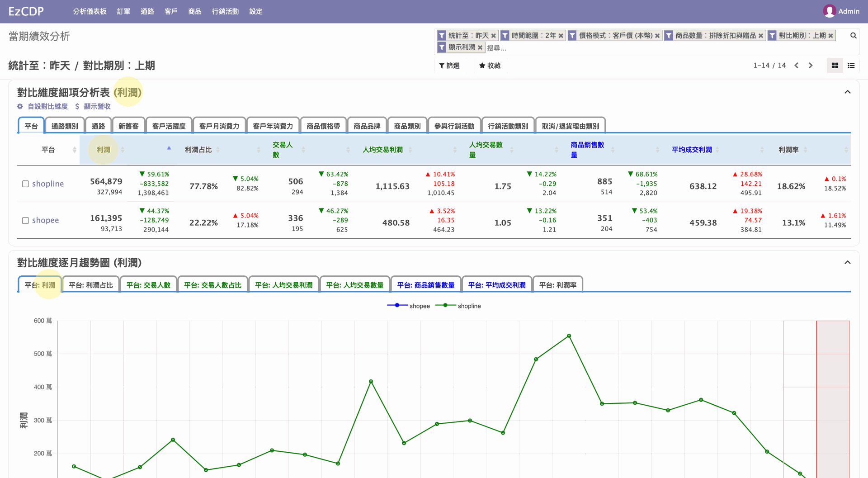
Task: Open 訂單 menu
Action: point(123,11)
